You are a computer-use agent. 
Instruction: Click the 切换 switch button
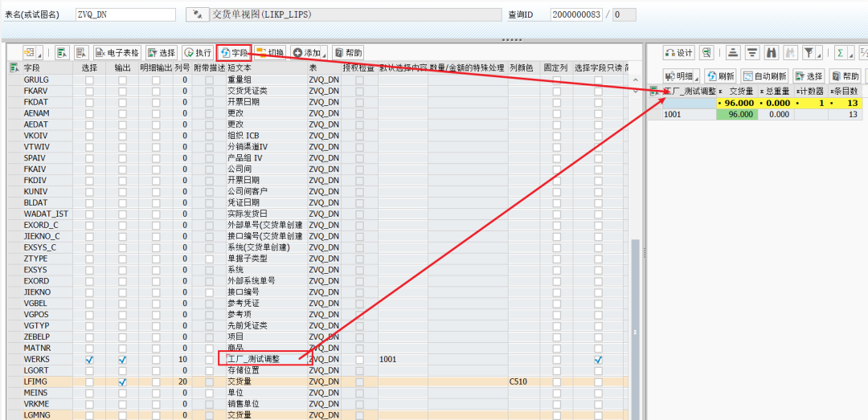coord(269,53)
